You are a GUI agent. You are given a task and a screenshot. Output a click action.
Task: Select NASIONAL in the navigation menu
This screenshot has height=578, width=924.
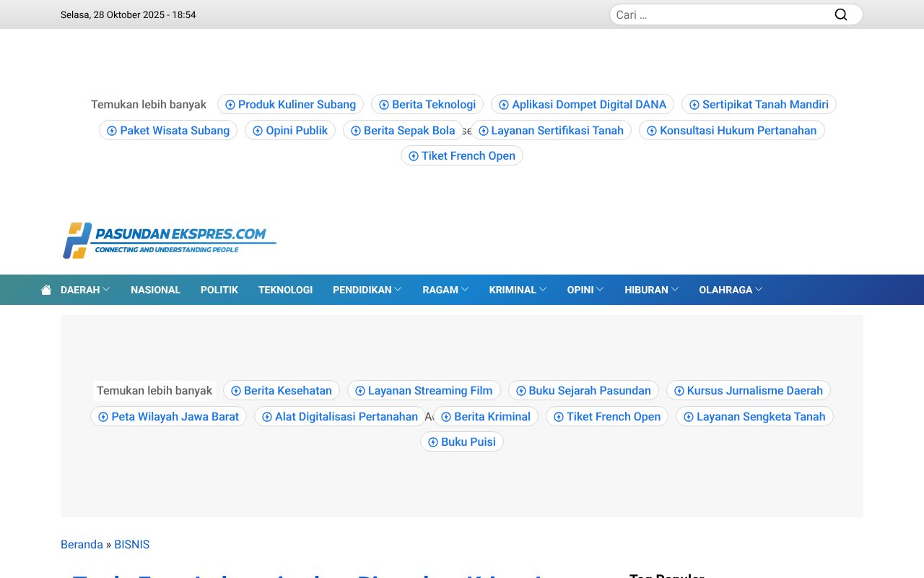[155, 289]
